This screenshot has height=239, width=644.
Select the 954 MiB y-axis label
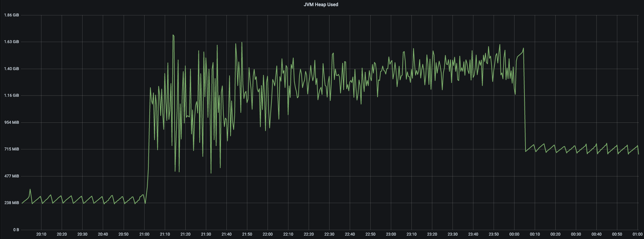12,122
